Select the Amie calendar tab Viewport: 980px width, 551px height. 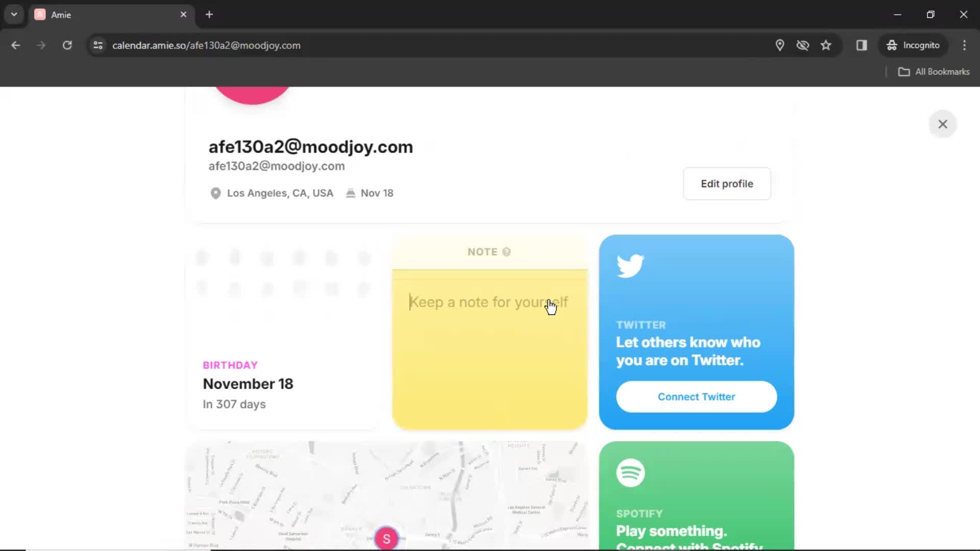[x=111, y=14]
